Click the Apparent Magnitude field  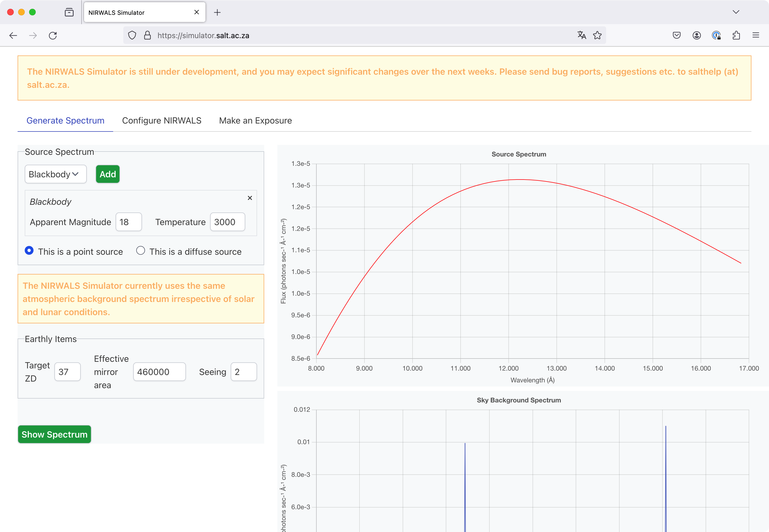(x=129, y=222)
